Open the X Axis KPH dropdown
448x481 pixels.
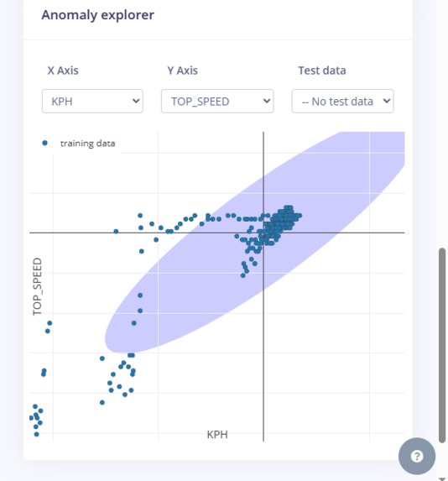92,102
